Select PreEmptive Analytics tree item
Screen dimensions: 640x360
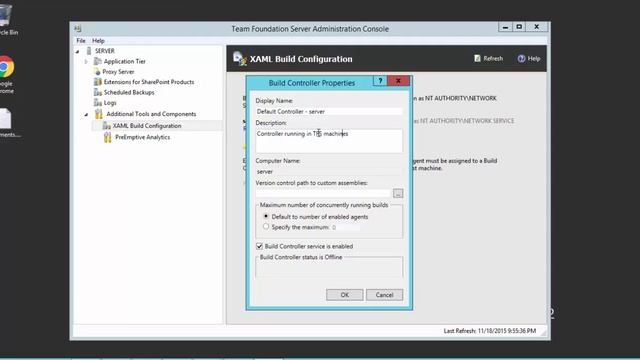tap(142, 137)
